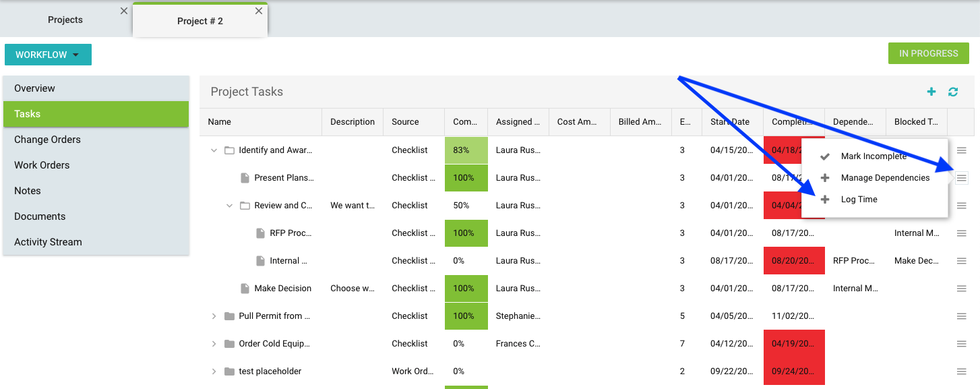
Task: Open row menu for Order Cold Equipment task
Action: point(962,344)
